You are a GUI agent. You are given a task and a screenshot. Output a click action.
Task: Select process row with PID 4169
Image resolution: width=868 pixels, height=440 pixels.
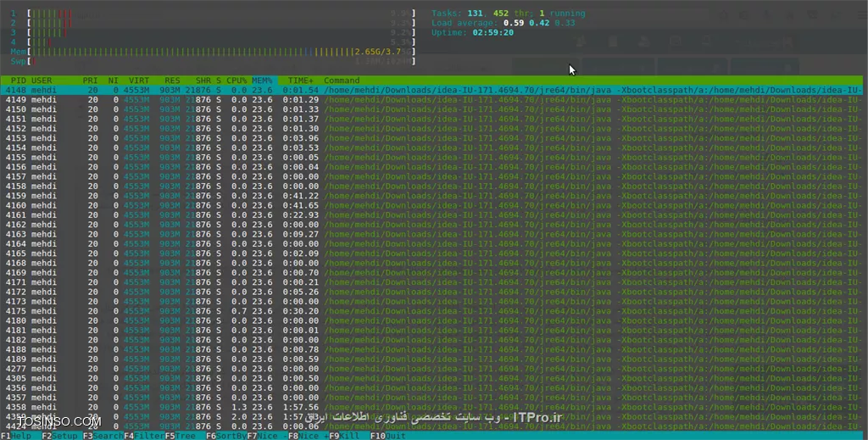[x=431, y=272]
